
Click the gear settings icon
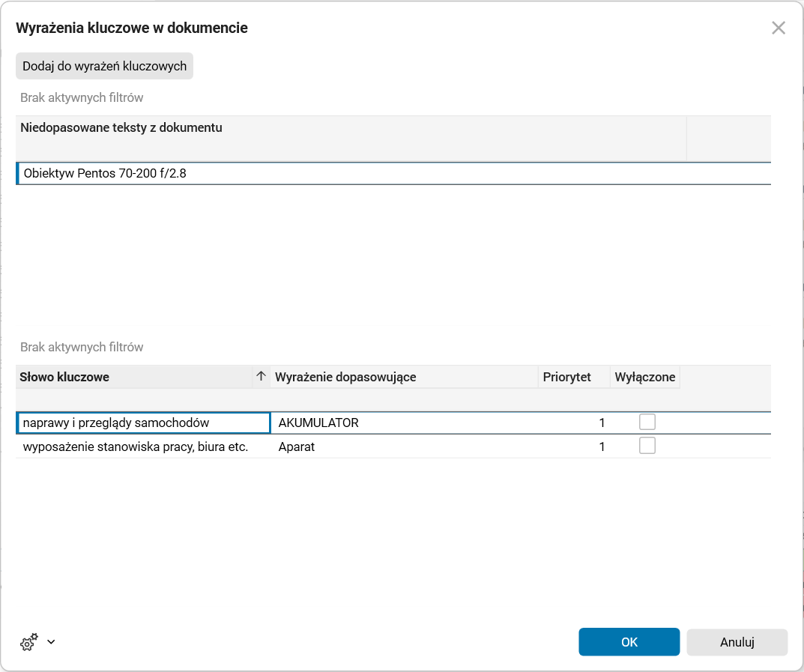point(29,642)
